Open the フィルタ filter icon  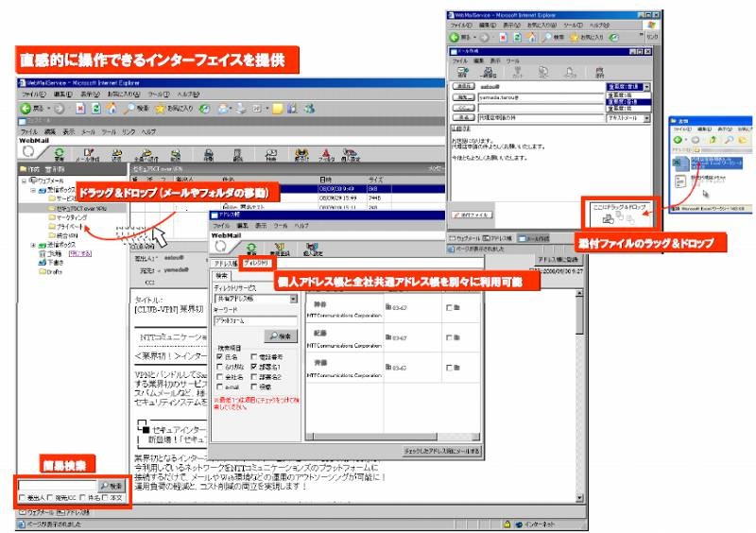click(326, 154)
